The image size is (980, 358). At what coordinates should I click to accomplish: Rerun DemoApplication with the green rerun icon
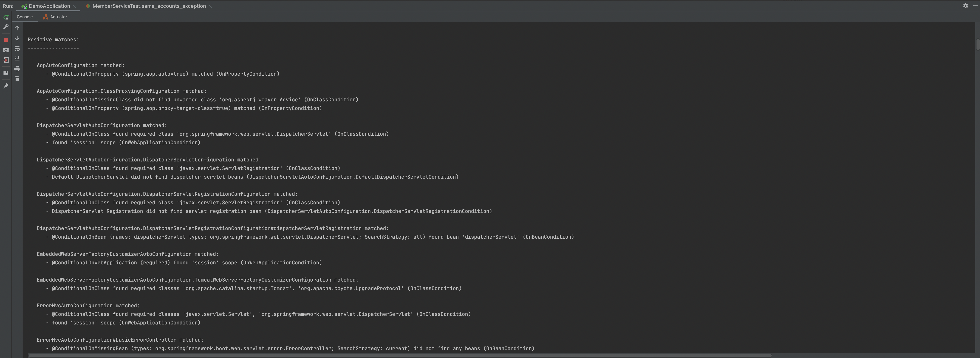click(6, 17)
